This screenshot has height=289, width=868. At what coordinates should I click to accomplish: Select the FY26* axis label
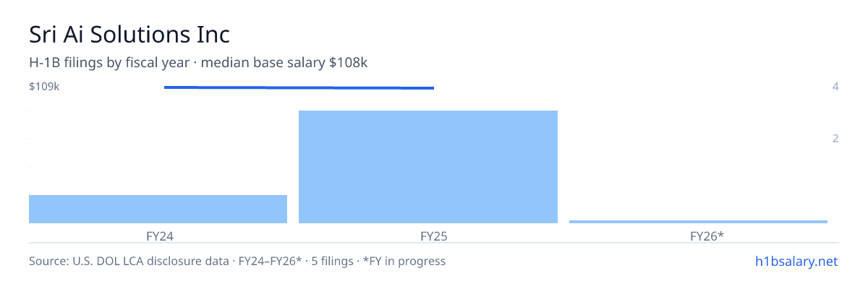pyautogui.click(x=707, y=236)
